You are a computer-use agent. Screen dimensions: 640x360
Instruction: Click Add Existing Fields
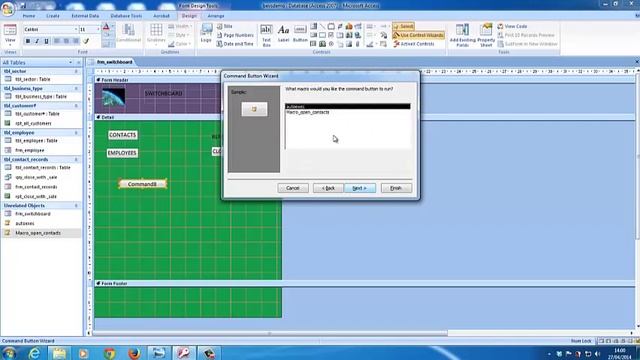tap(462, 35)
